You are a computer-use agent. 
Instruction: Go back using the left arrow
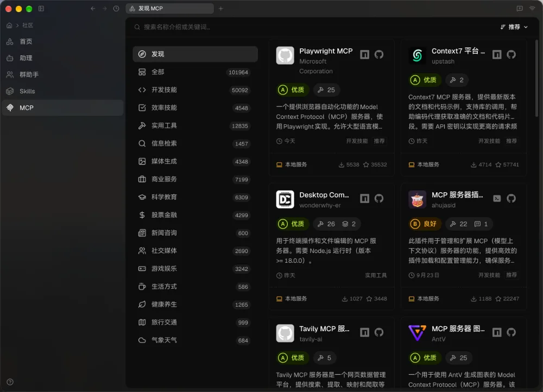(x=93, y=9)
